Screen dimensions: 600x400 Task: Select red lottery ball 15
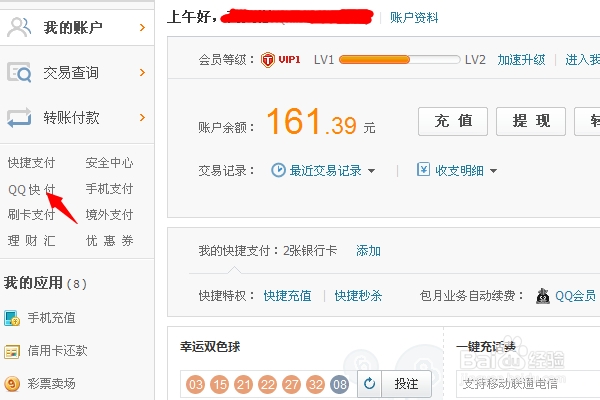(x=220, y=384)
